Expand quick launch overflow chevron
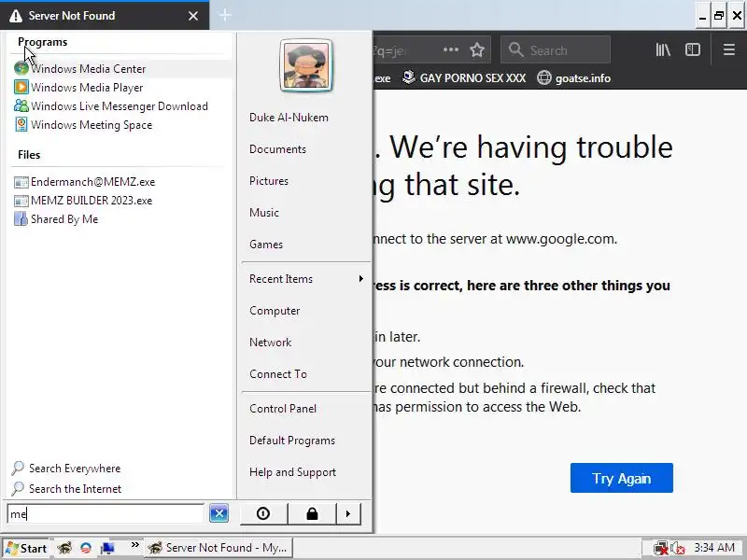The image size is (747, 560). pos(135,545)
